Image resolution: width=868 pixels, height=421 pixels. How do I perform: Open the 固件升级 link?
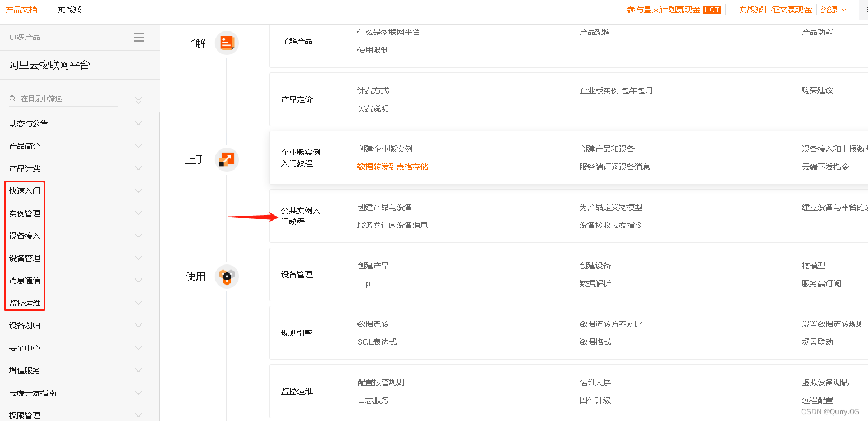[595, 400]
